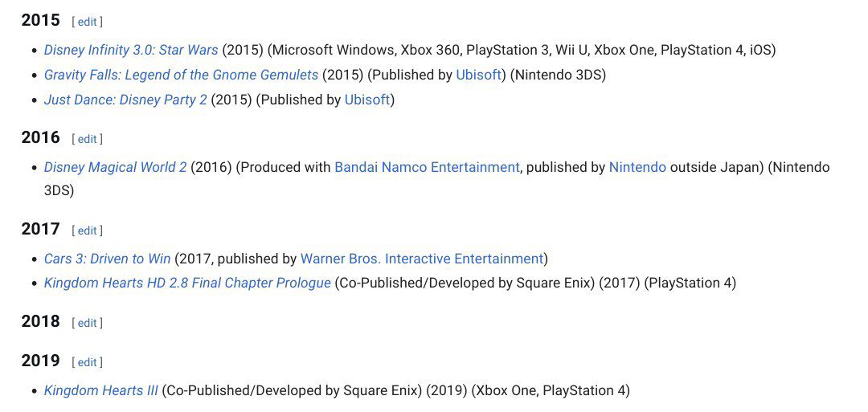Open the Nintendo publisher link
Screen dimensions: 868x412
637,167
